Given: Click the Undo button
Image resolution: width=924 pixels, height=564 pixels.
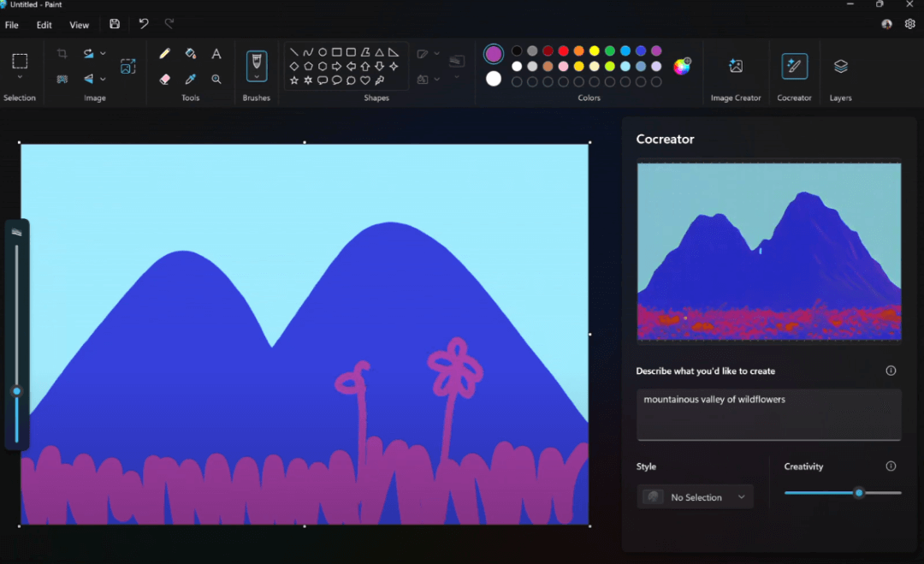Looking at the screenshot, I should coord(144,24).
